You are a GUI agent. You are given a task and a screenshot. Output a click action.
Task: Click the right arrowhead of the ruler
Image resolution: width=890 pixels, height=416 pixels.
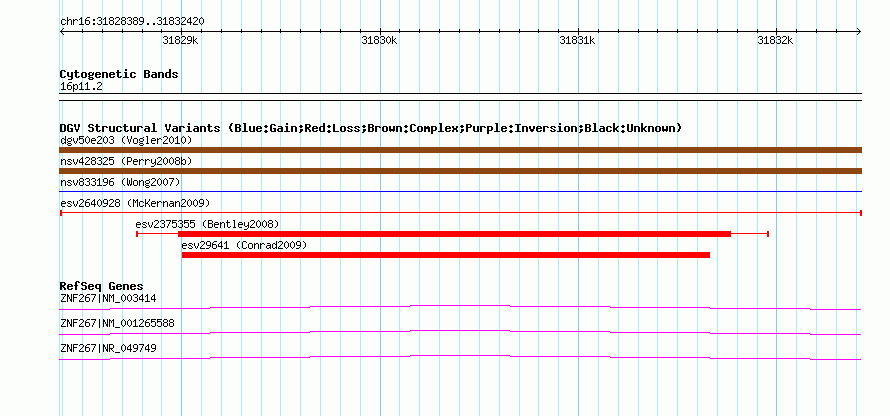(x=859, y=32)
